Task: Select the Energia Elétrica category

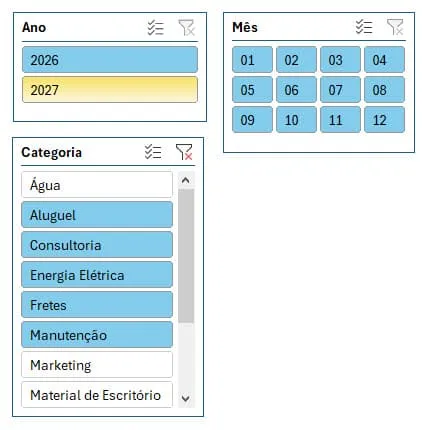Action: [97, 275]
